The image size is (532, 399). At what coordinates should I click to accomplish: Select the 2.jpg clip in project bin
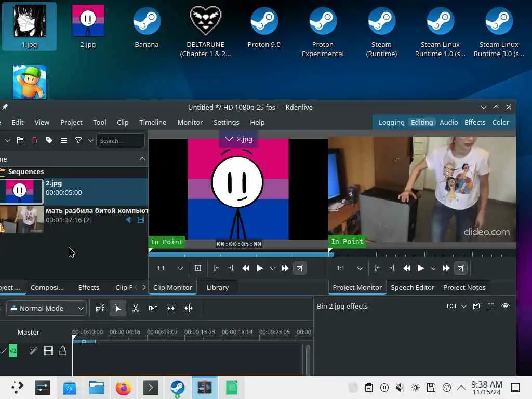[74, 192]
